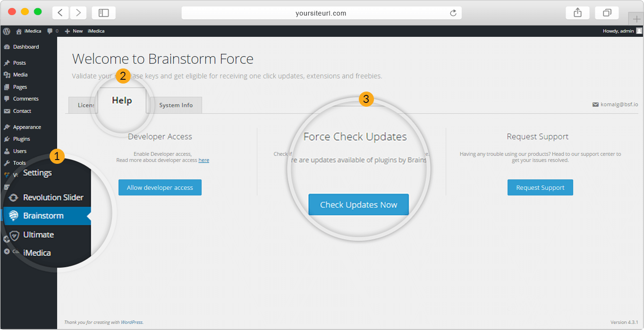644x330 pixels.
Task: Open the WordPress logo menu
Action: click(7, 31)
